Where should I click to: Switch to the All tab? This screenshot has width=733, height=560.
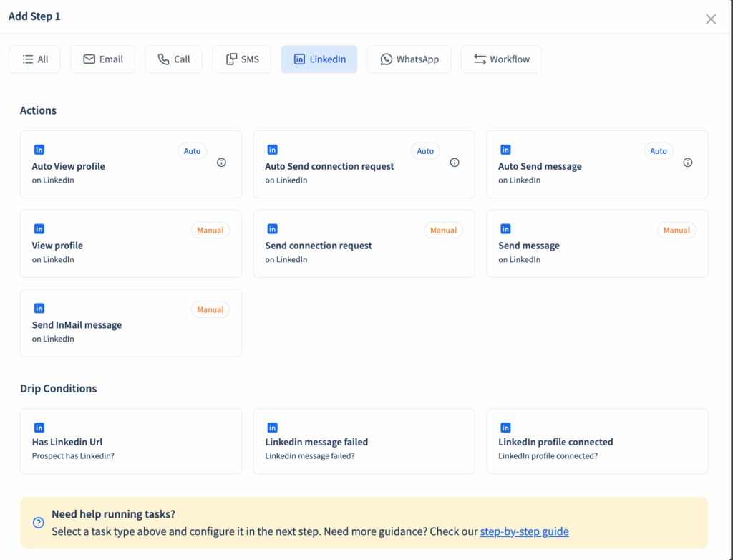(x=34, y=59)
